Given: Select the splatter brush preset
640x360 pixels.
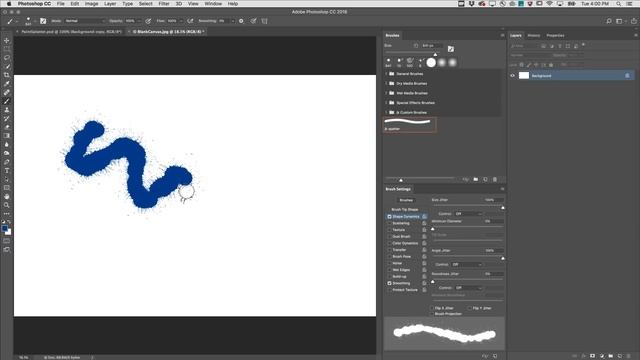Looking at the screenshot, I should (x=410, y=124).
